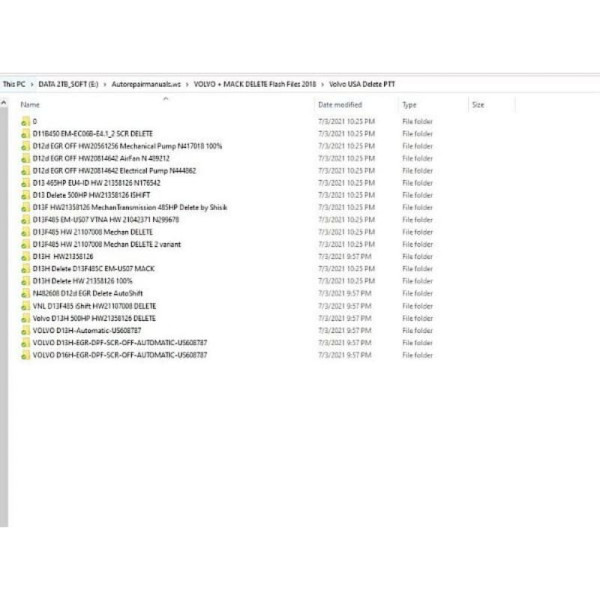Select the folder icon named 0
The image size is (600, 600).
[25, 120]
